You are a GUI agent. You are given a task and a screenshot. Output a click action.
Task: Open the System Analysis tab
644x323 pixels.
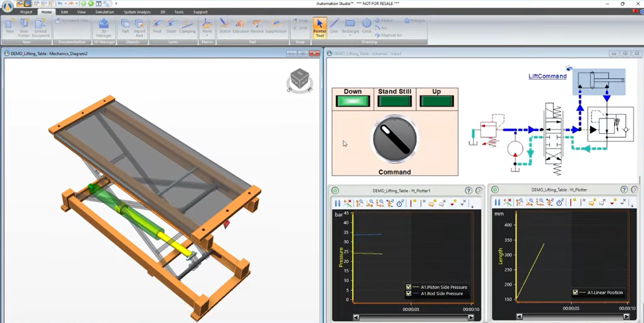tap(137, 12)
